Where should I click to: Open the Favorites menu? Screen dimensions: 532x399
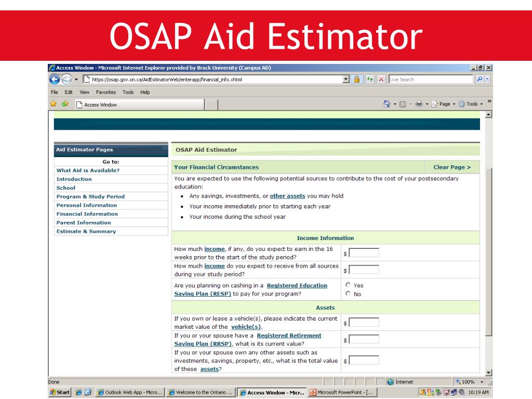(x=106, y=92)
